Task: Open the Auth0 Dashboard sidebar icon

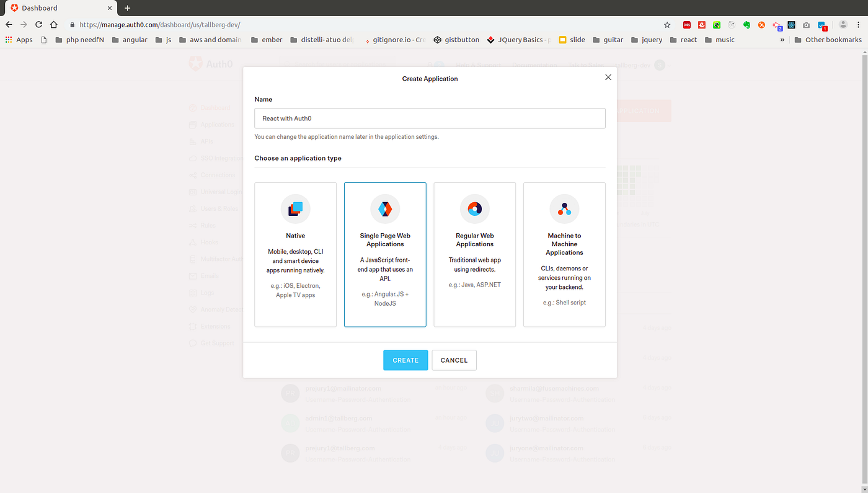Action: (x=192, y=107)
